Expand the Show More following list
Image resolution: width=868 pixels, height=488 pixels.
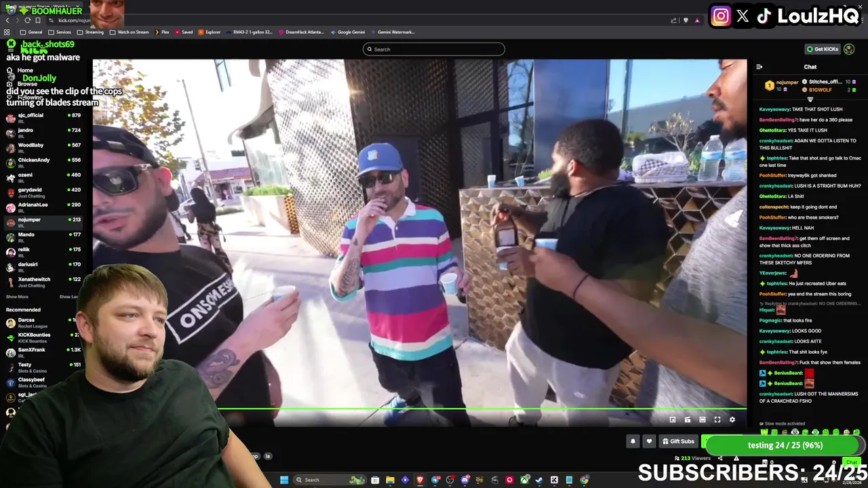click(x=17, y=297)
